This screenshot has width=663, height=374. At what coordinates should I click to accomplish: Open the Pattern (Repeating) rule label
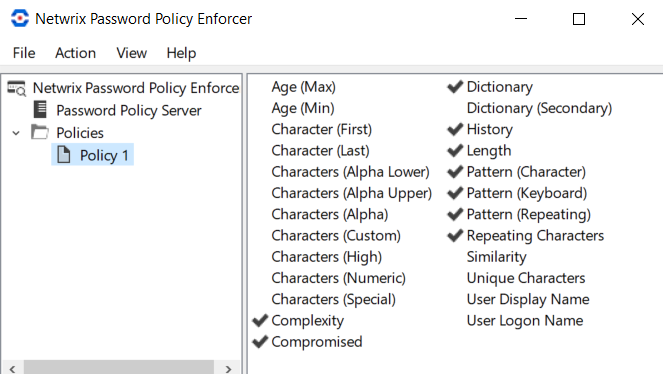pos(529,214)
